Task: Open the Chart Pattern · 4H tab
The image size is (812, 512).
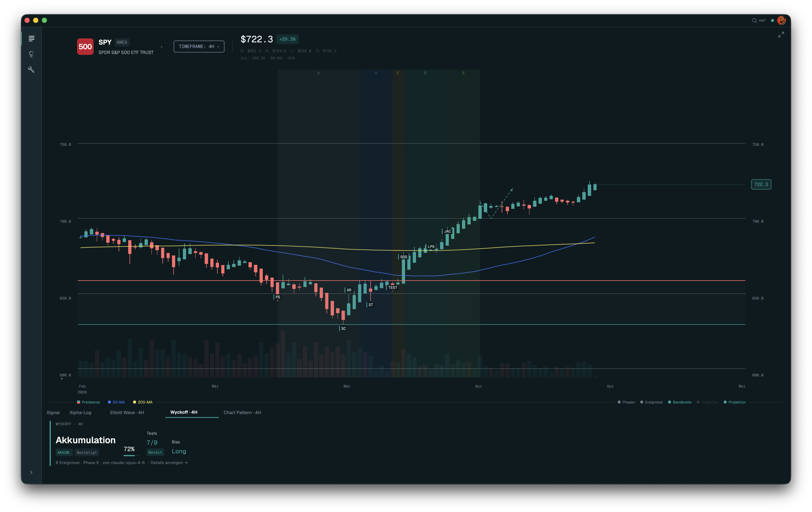Action: (x=242, y=413)
